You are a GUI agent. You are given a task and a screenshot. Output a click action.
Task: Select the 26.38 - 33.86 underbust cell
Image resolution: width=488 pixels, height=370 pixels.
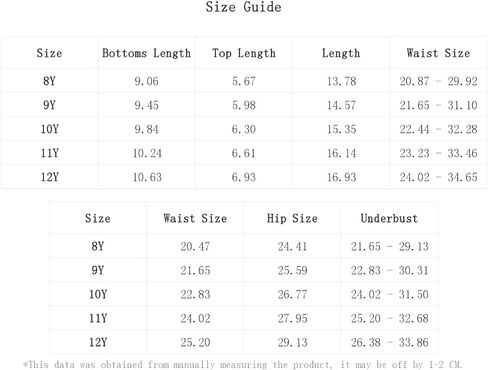coord(389,342)
